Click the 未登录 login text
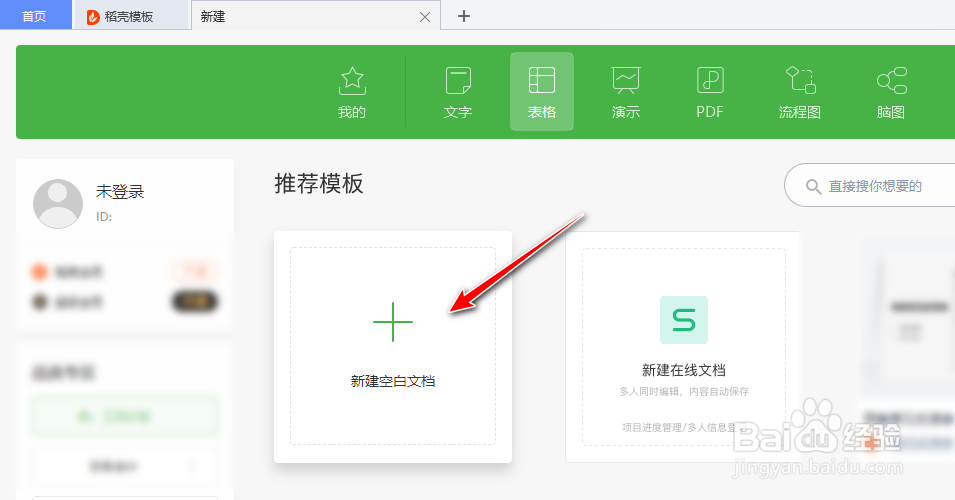Viewport: 955px width, 500px height. 120,192
